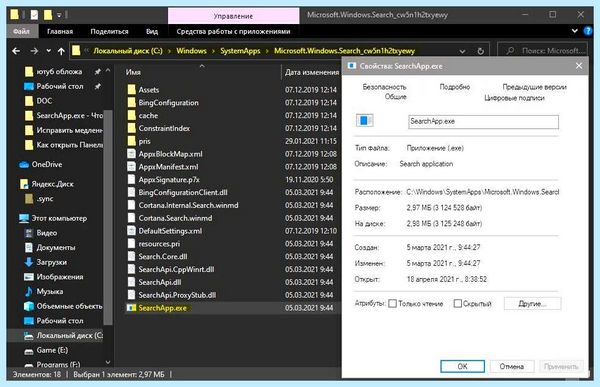
Task: Open the recent locations dropdown arrow
Action: tap(49, 51)
